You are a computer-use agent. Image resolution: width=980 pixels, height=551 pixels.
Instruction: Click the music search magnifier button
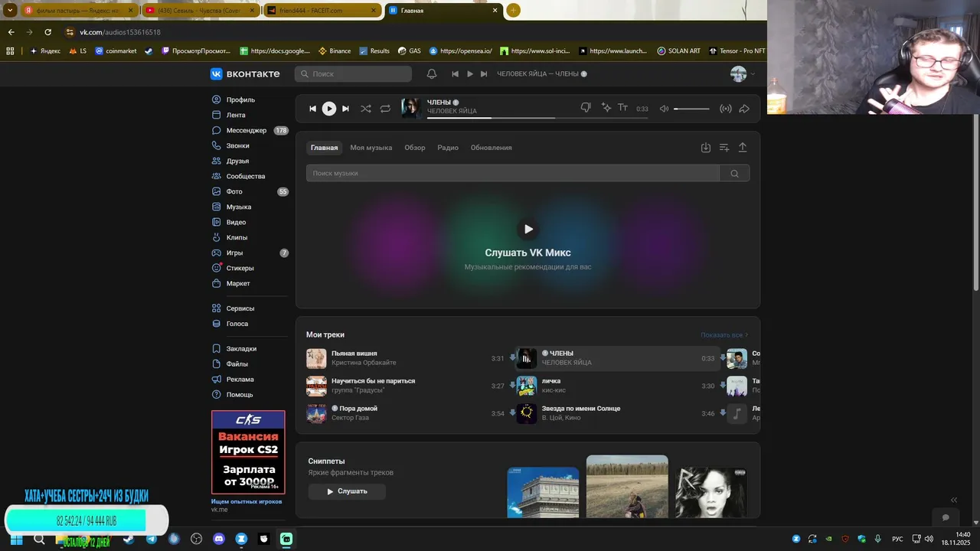point(734,173)
